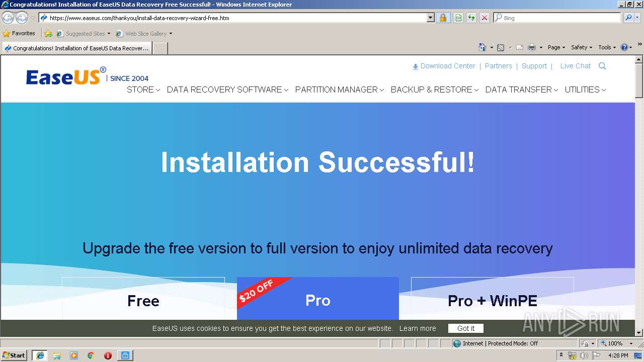The image size is (644, 362).
Task: Open PARTITION MANAGER menu
Action: click(x=340, y=89)
